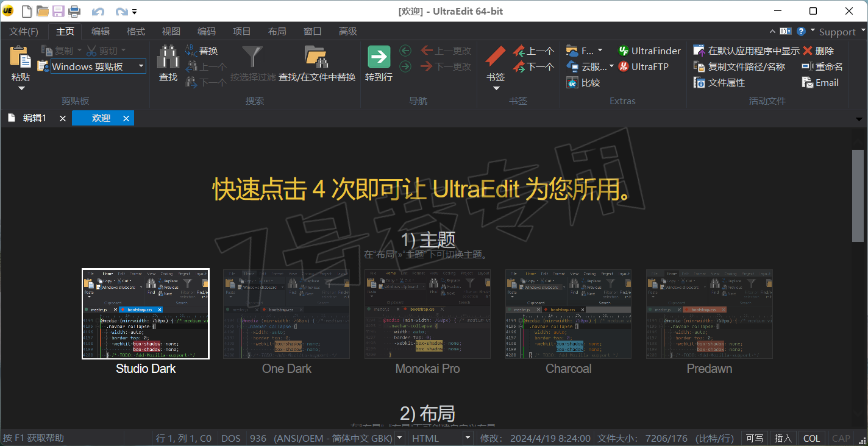Screen dimensions: 868x446
Task: Click the Undo arrow icon
Action: click(98, 12)
